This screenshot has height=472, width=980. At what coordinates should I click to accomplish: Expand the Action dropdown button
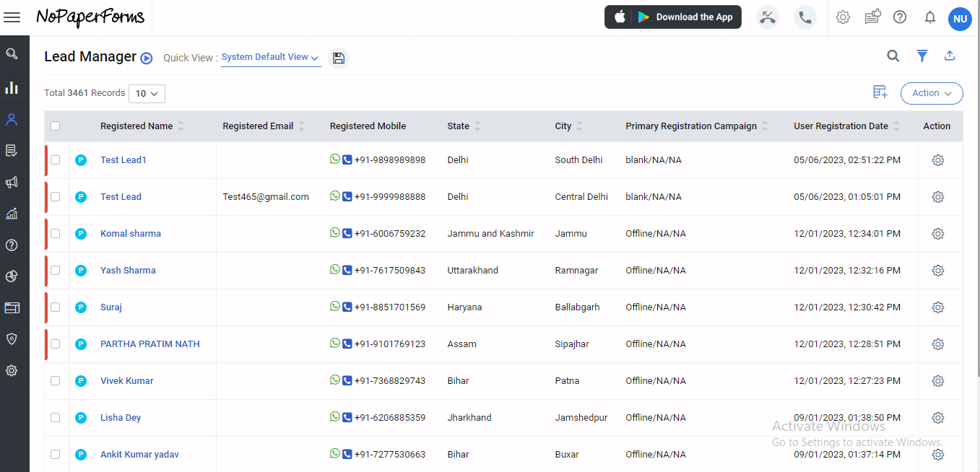click(932, 93)
